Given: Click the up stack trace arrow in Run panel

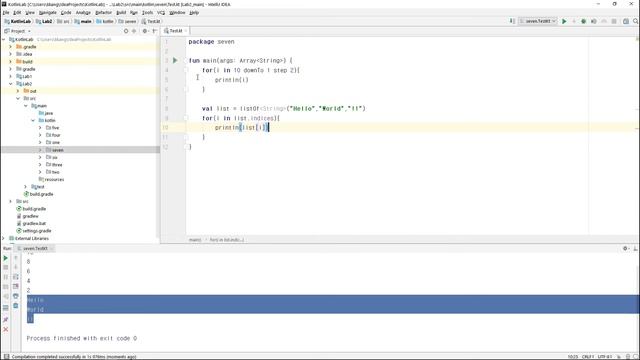Looking at the screenshot, I should click(x=16, y=258).
